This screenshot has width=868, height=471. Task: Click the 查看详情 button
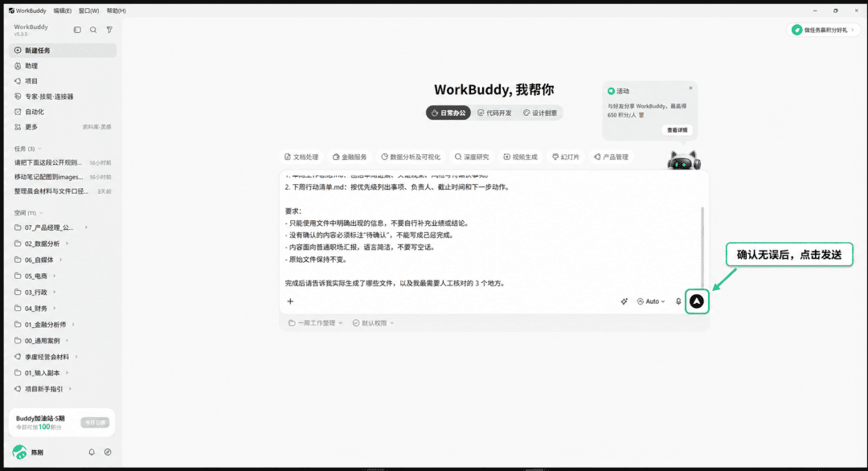coord(677,130)
